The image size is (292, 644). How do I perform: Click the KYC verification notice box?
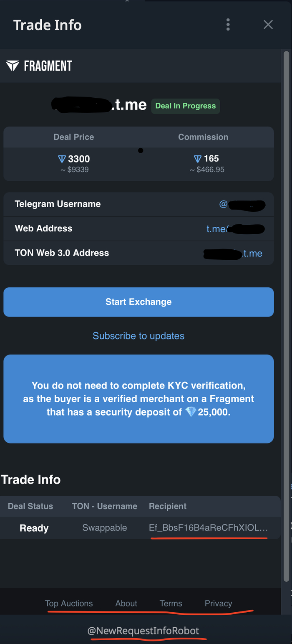[138, 398]
